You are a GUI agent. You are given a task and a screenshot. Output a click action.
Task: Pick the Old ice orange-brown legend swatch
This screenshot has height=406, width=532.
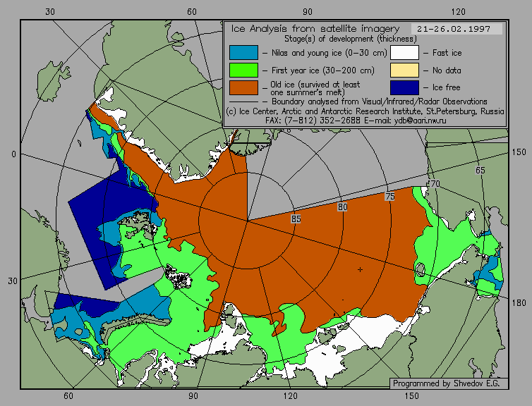(243, 87)
